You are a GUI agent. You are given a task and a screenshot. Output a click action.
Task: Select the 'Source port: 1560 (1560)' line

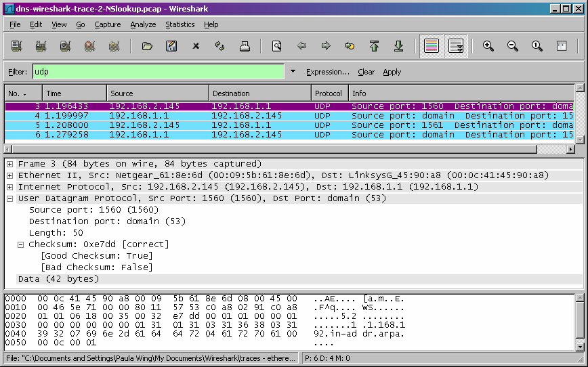[x=93, y=210]
